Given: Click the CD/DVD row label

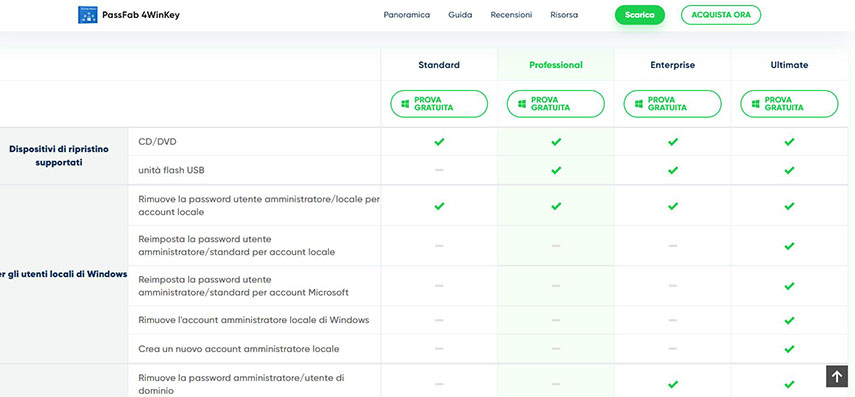Looking at the screenshot, I should tap(157, 142).
